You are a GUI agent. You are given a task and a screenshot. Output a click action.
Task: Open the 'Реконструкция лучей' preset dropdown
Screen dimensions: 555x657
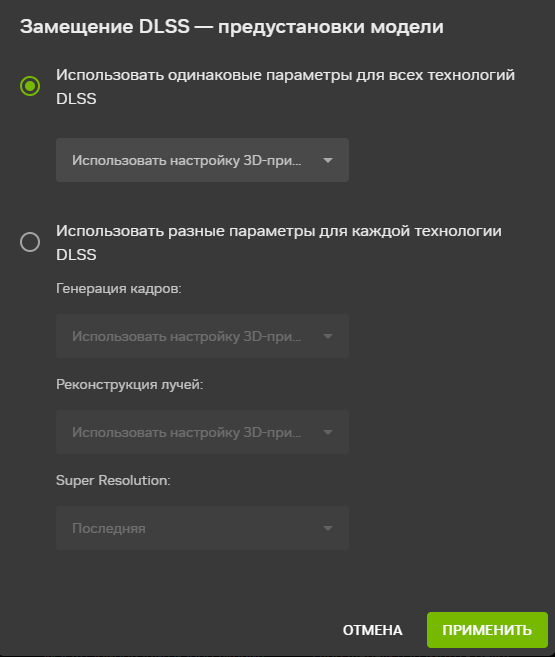pyautogui.click(x=202, y=432)
